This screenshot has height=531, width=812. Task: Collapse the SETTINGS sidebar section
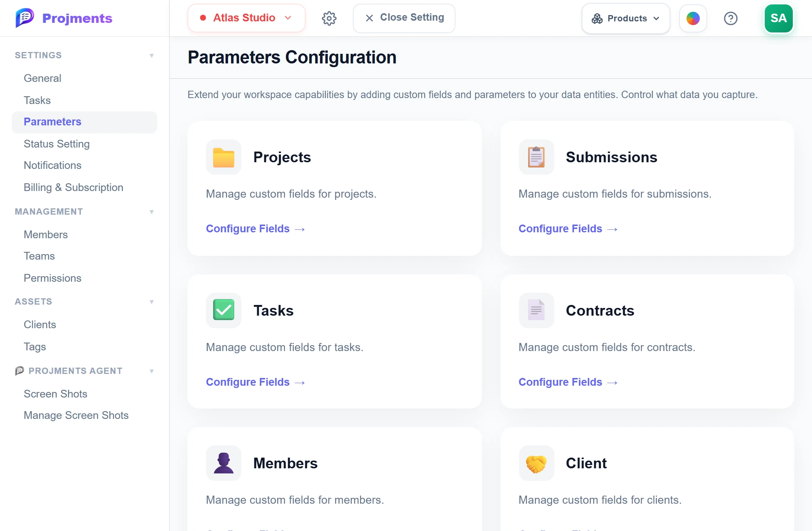point(151,56)
